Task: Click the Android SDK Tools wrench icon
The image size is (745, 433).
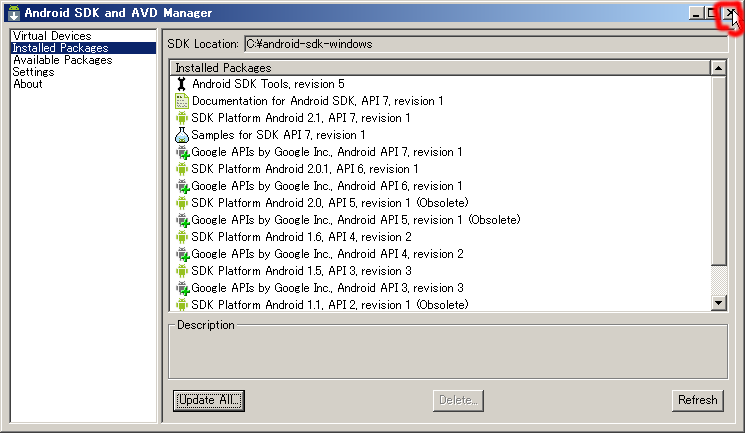Action: pyautogui.click(x=181, y=84)
